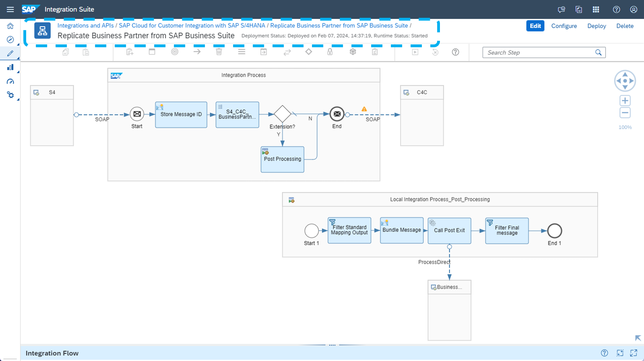Maximize the Integration Flow properties panel

pyautogui.click(x=634, y=353)
